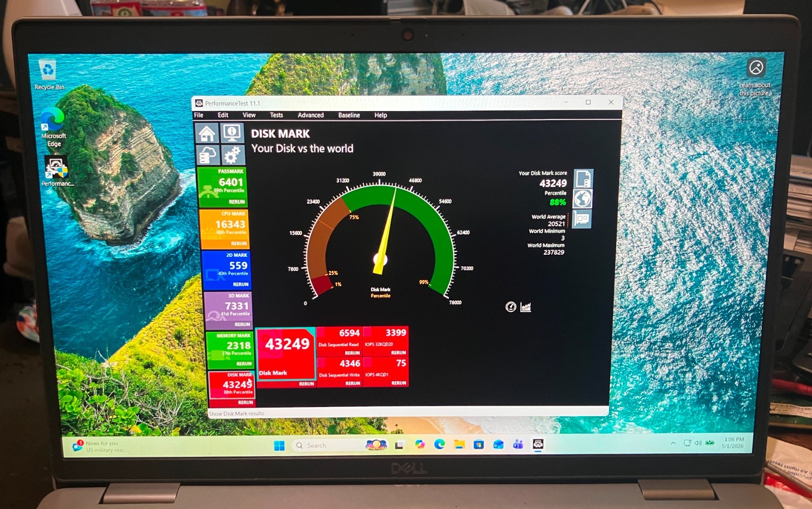
Task: Open the Help menu
Action: (x=381, y=115)
